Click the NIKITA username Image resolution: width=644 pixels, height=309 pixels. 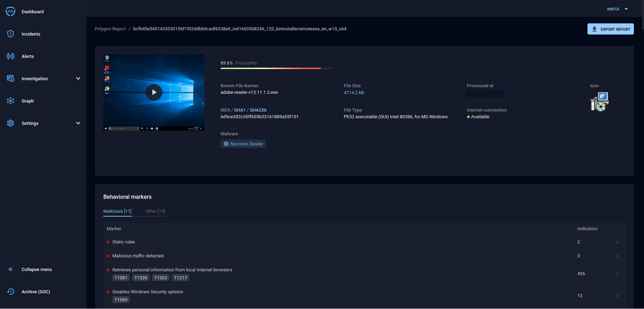coord(613,9)
